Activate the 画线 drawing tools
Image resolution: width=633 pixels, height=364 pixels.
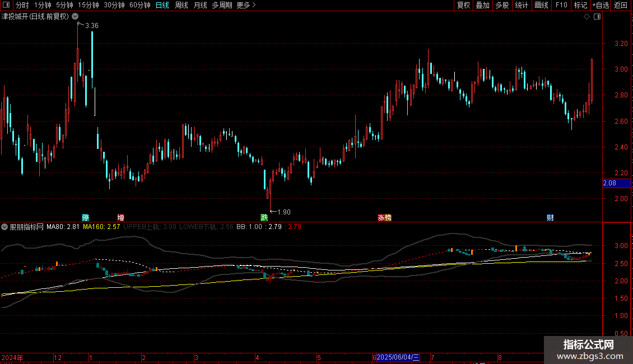541,5
